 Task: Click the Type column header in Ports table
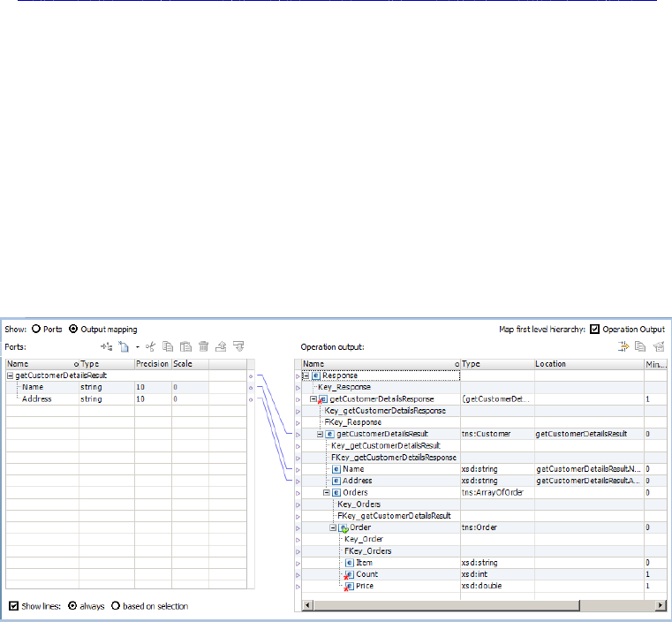pyautogui.click(x=107, y=364)
